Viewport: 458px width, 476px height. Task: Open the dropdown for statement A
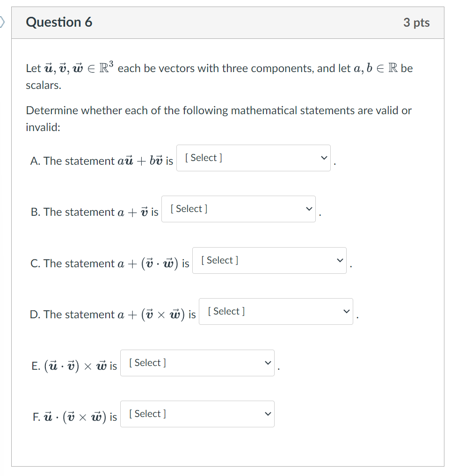(x=253, y=158)
